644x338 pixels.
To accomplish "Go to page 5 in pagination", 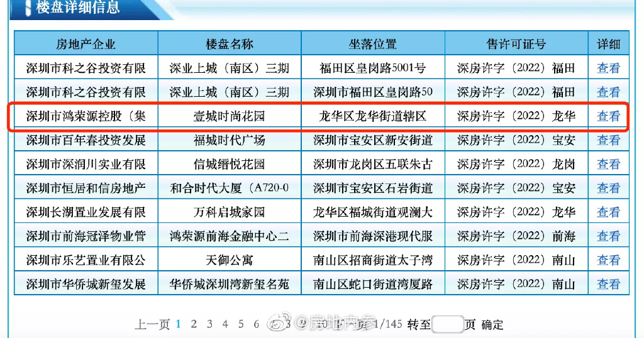I will [241, 324].
